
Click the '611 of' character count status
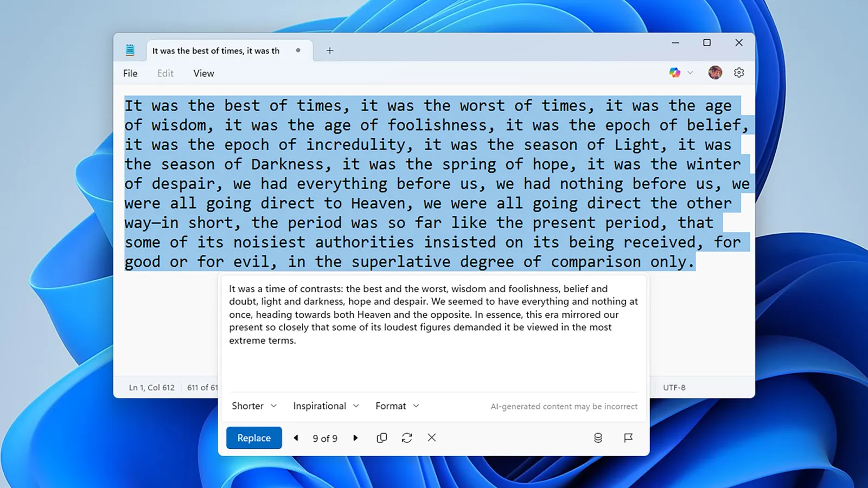pyautogui.click(x=202, y=388)
